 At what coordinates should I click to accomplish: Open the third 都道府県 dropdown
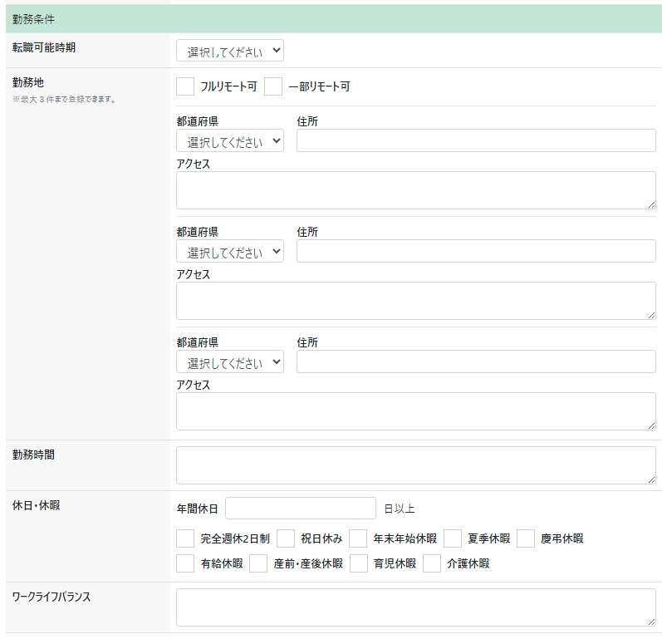[229, 362]
